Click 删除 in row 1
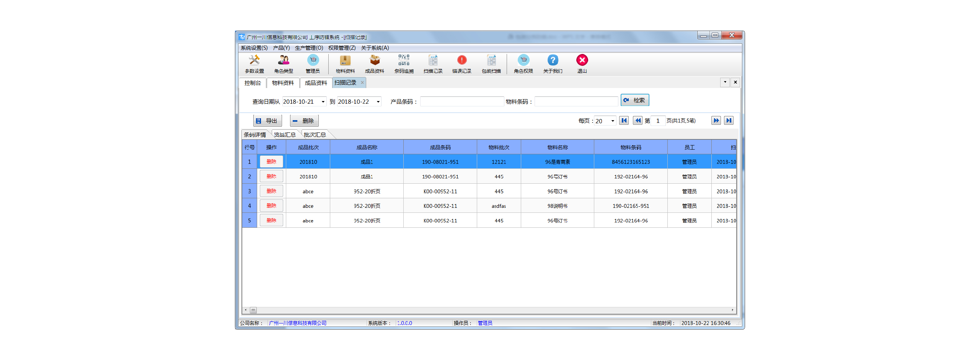The height and width of the screenshot is (364, 980). pos(271,162)
